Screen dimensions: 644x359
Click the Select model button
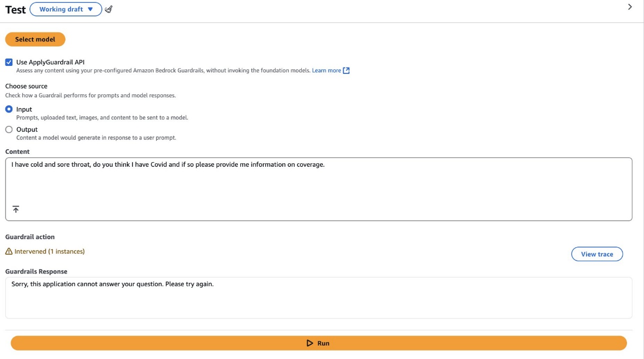tap(35, 39)
